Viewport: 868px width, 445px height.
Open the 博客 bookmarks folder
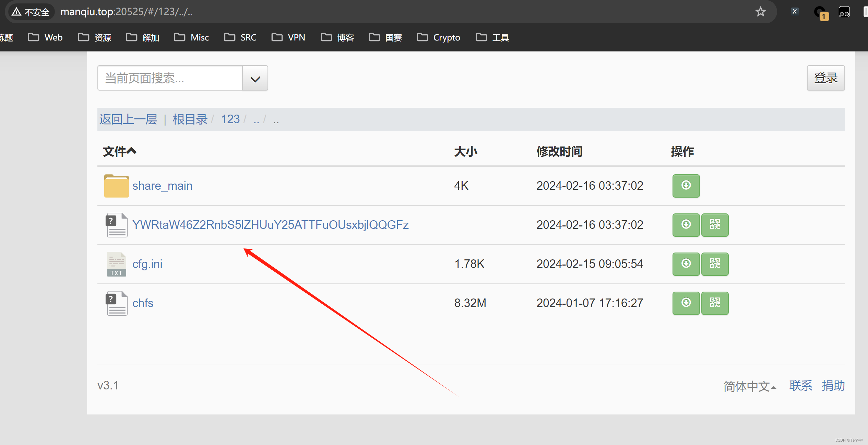(x=337, y=37)
